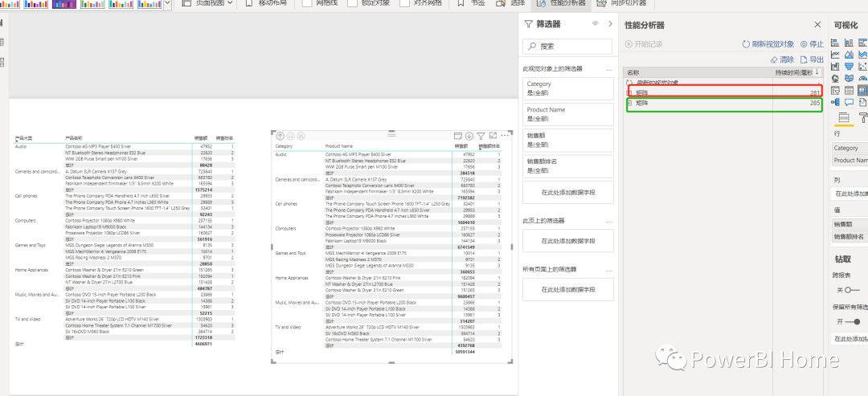Image resolution: width=868 pixels, height=396 pixels.
Task: Open the 销售额排名 filter card
Action: coord(568,166)
